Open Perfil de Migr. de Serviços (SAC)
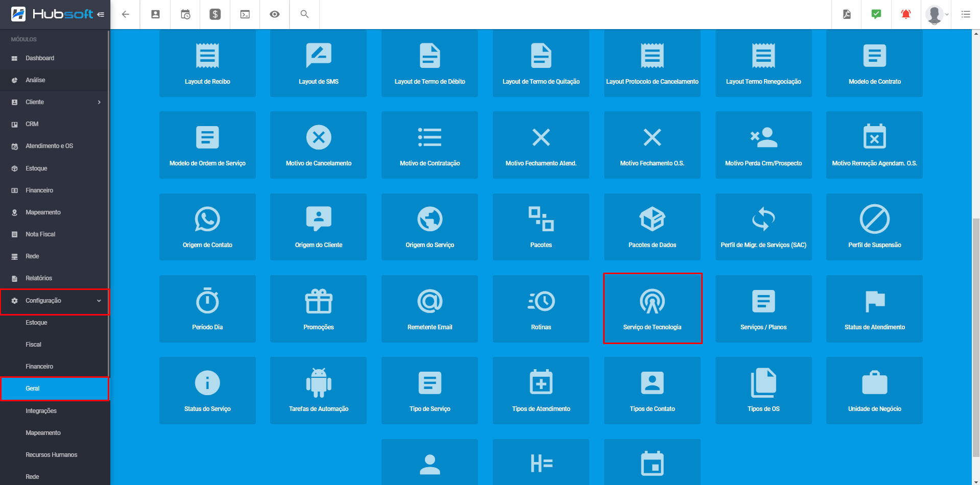This screenshot has height=485, width=980. (x=763, y=227)
